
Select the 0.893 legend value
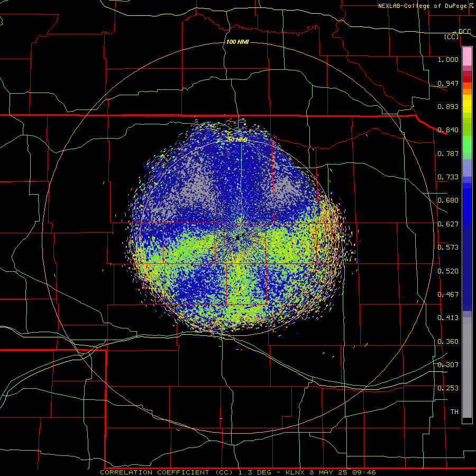[448, 106]
